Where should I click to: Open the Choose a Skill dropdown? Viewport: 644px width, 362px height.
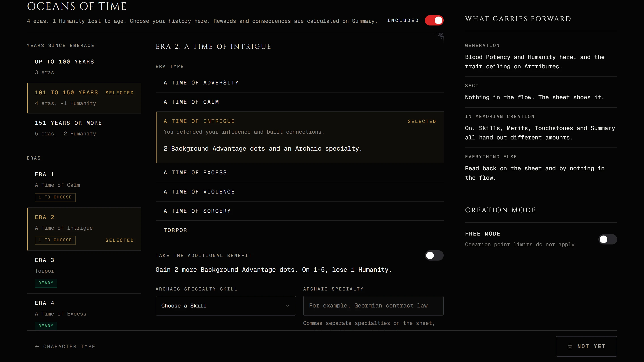pyautogui.click(x=225, y=306)
